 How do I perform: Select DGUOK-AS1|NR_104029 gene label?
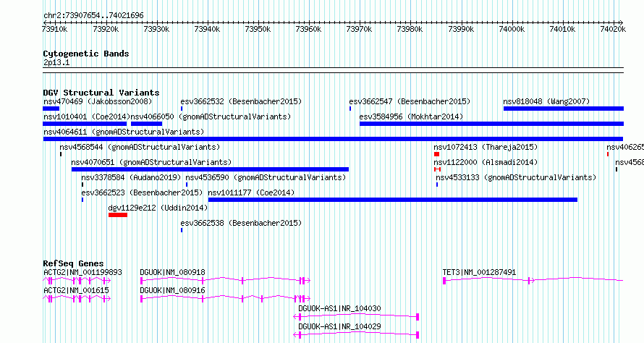click(x=339, y=326)
